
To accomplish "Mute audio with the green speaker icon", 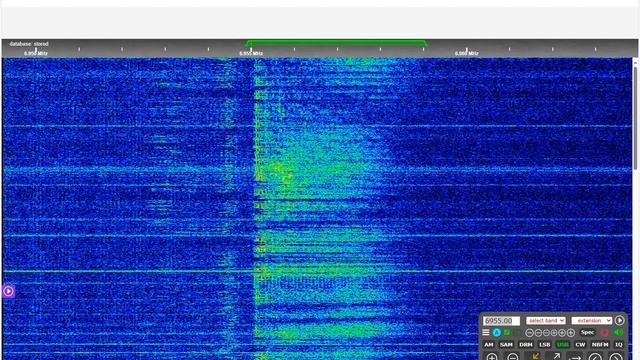I will (x=618, y=332).
